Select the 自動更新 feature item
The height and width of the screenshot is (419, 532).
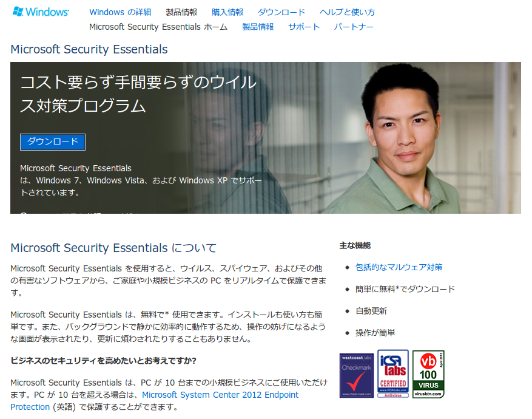[x=371, y=311]
